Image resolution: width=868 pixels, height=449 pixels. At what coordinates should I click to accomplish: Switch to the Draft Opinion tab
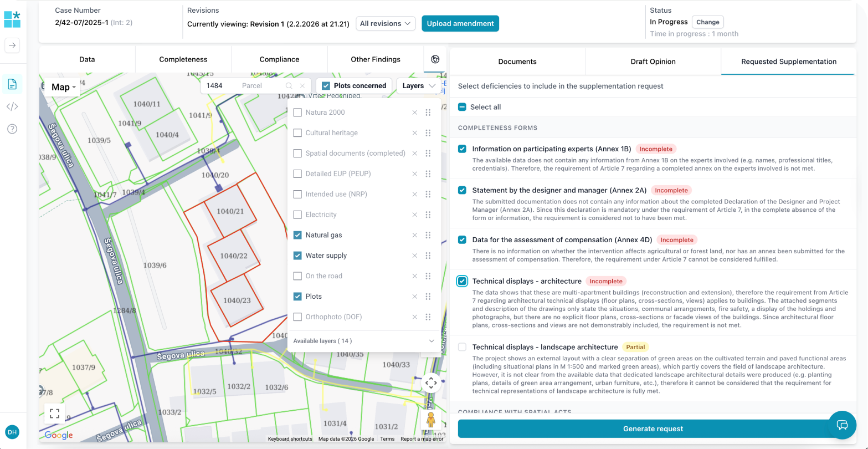(x=653, y=62)
